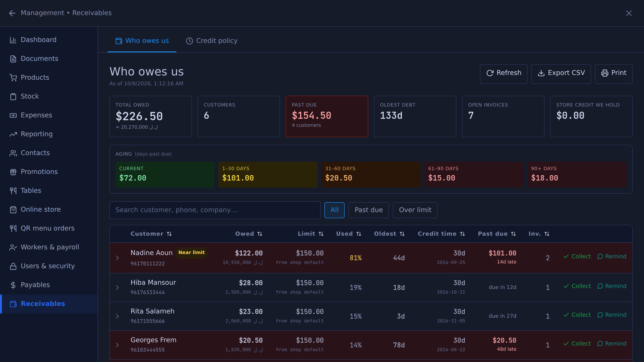Go to Contacts
This screenshot has height=362, width=644.
point(49,153)
